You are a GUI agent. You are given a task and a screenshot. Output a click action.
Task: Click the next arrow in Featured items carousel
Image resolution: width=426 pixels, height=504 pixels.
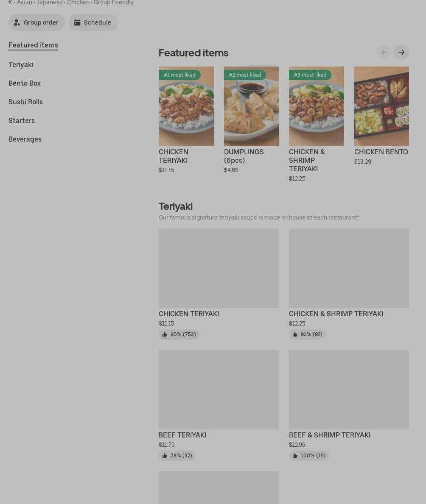click(x=401, y=52)
